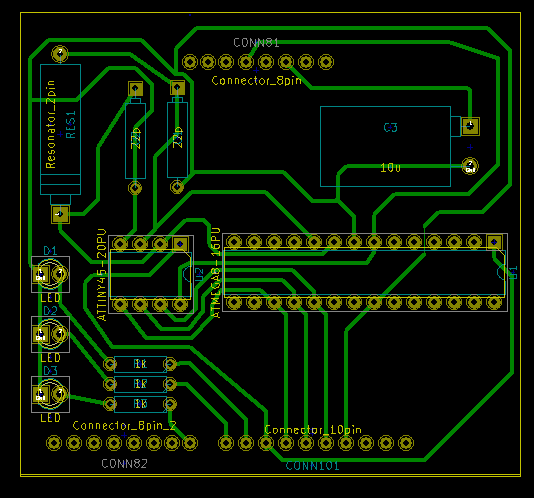This screenshot has height=498, width=534.
Task: Click the U2 reference label
Action: (199, 275)
